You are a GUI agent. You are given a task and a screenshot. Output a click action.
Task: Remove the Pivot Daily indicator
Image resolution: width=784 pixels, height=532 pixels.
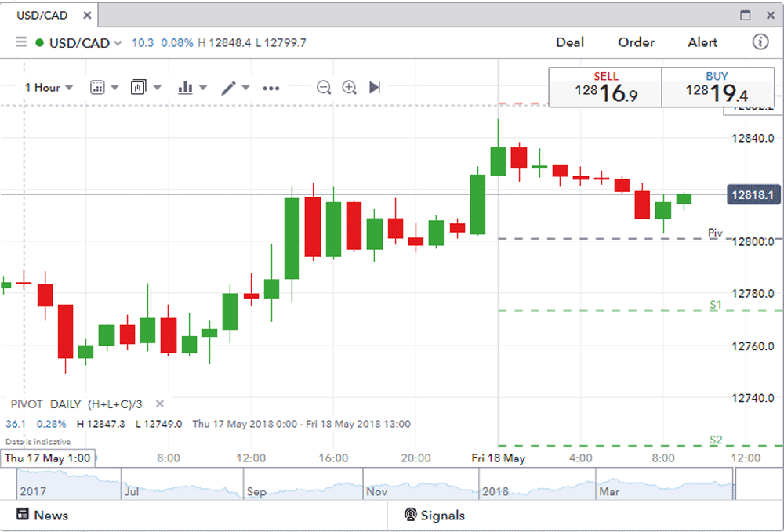tap(160, 404)
